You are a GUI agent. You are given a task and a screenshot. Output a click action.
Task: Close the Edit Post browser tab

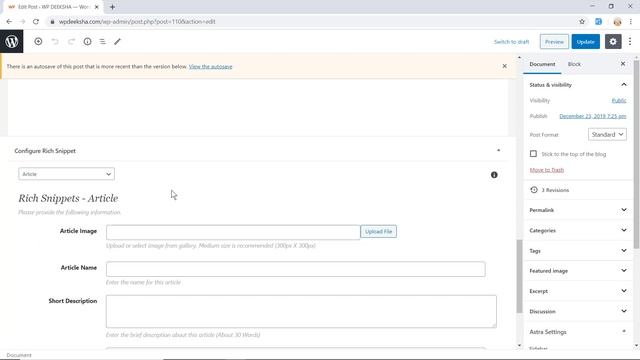(x=97, y=7)
